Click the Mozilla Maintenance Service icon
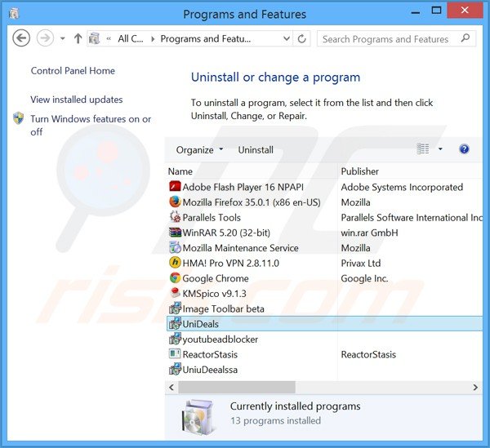The image size is (490, 448). 175,247
